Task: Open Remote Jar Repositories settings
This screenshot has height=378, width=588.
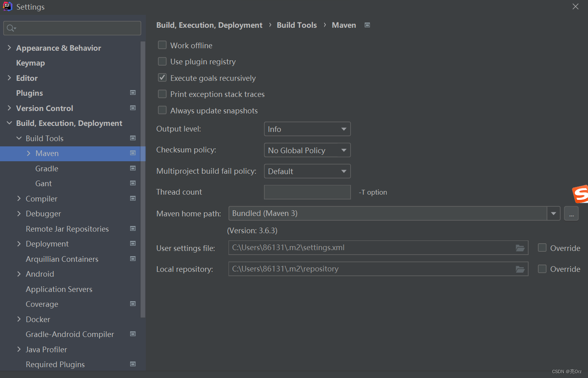Action: (x=67, y=229)
